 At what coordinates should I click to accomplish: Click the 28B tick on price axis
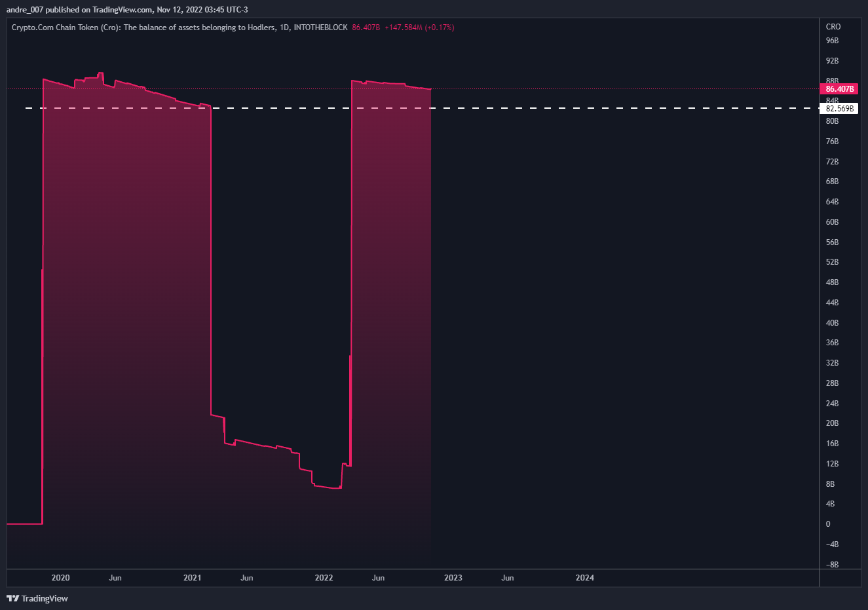(832, 383)
